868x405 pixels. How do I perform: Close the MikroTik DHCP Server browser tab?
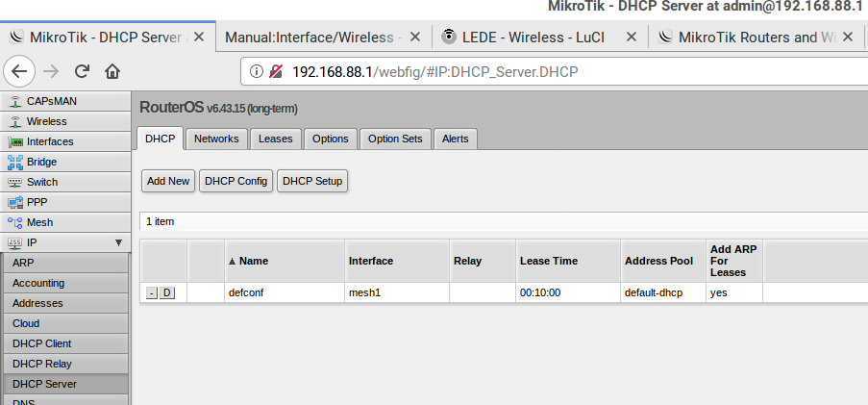200,38
